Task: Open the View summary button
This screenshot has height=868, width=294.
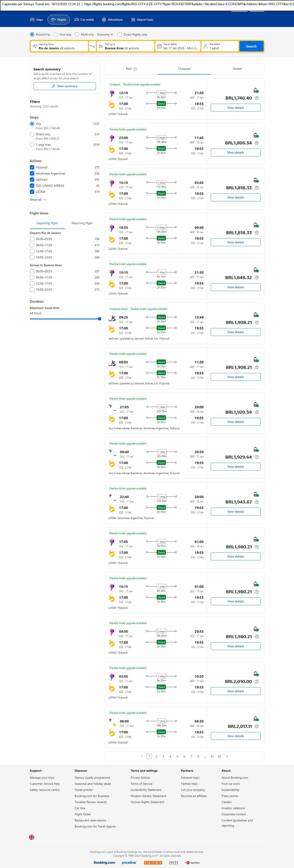Action: (64, 86)
